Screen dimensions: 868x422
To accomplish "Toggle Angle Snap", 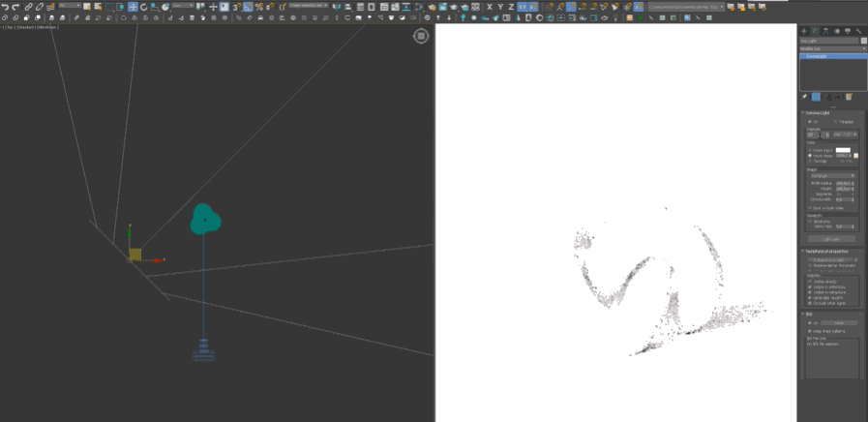I will tap(248, 7).
